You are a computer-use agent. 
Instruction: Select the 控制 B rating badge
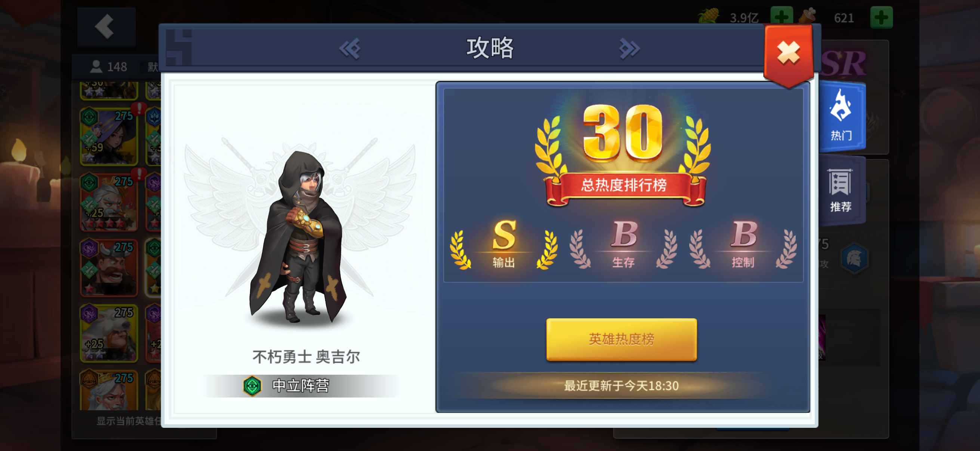[743, 244]
